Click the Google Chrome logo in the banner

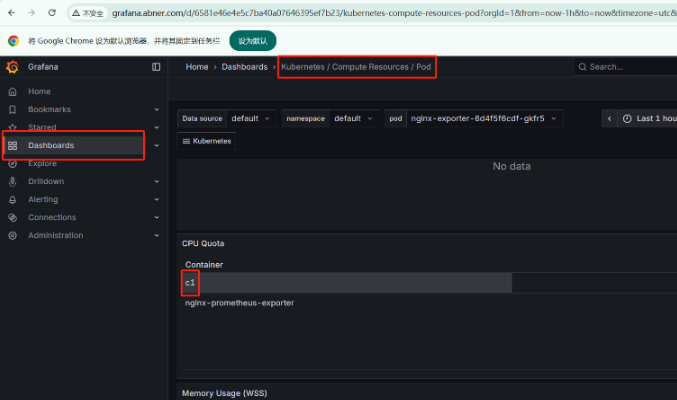coord(13,41)
